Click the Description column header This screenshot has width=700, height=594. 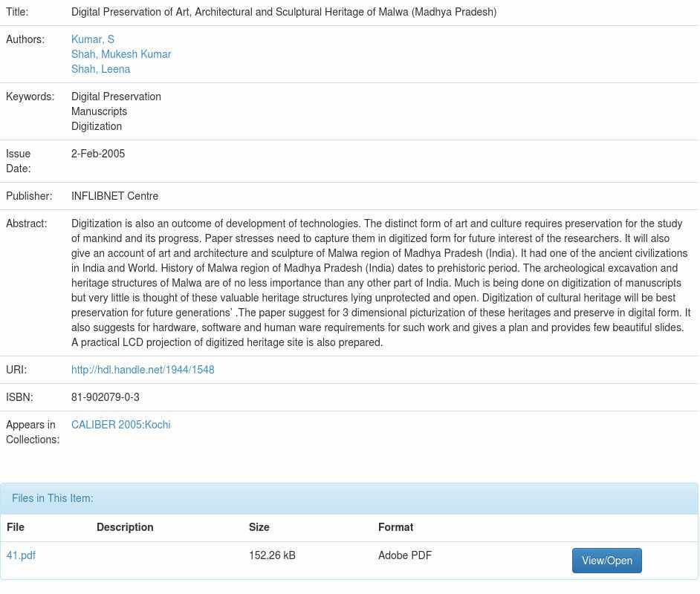click(125, 527)
